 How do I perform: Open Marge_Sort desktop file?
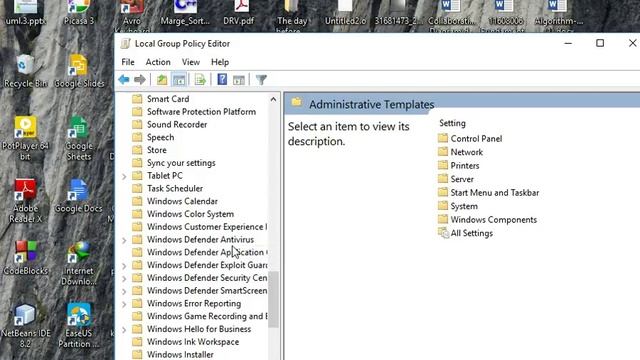click(185, 13)
